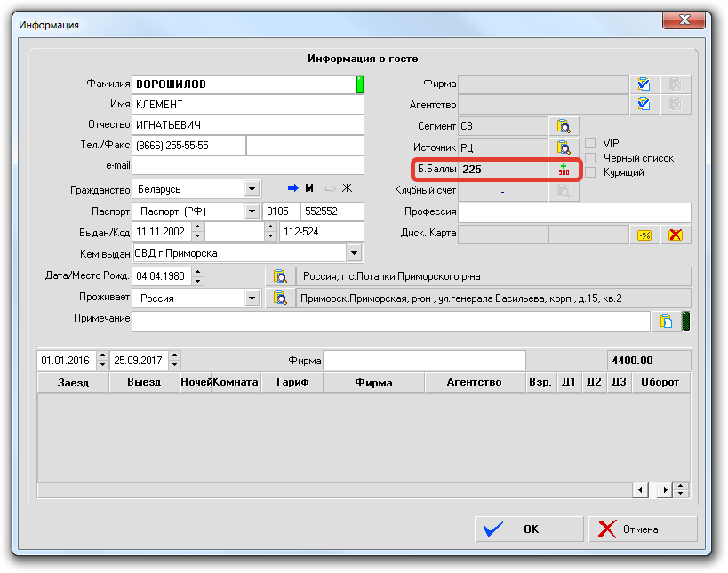Click the Фирма selection icon button
Screen dimensions: 728x573
point(644,84)
